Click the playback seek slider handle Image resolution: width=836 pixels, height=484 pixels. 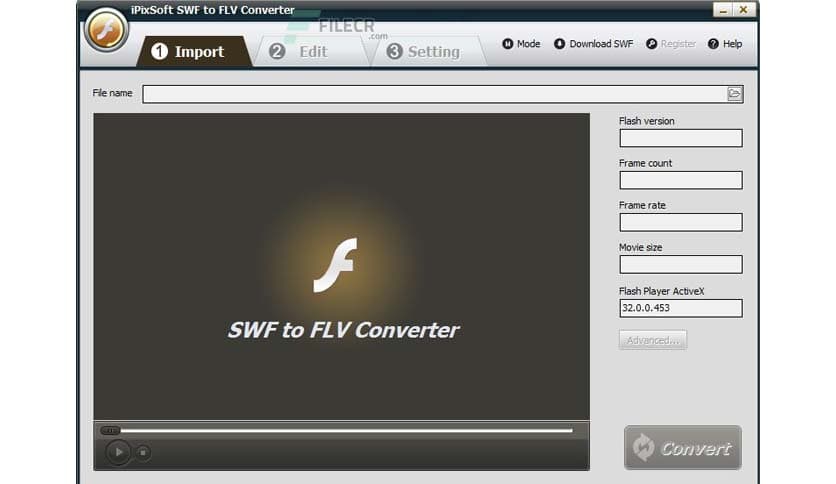tap(110, 430)
